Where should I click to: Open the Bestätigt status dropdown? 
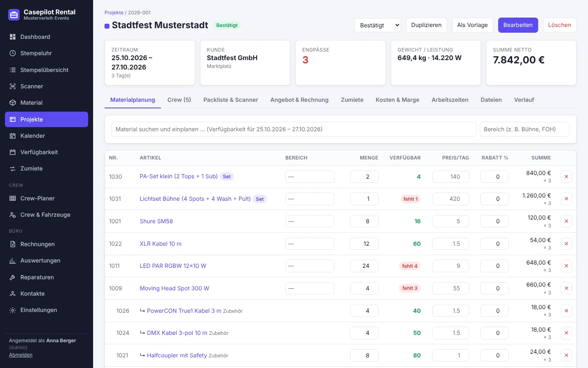point(378,25)
